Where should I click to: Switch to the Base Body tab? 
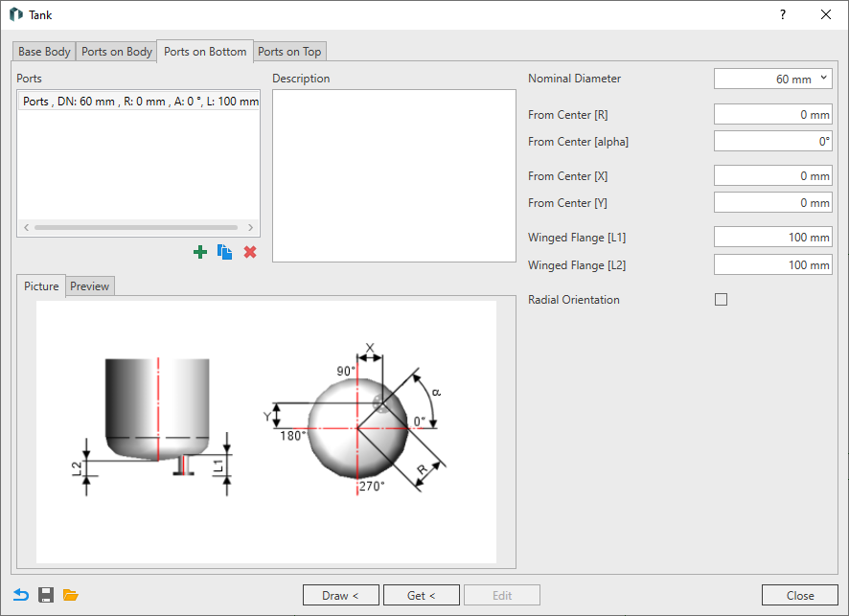44,52
